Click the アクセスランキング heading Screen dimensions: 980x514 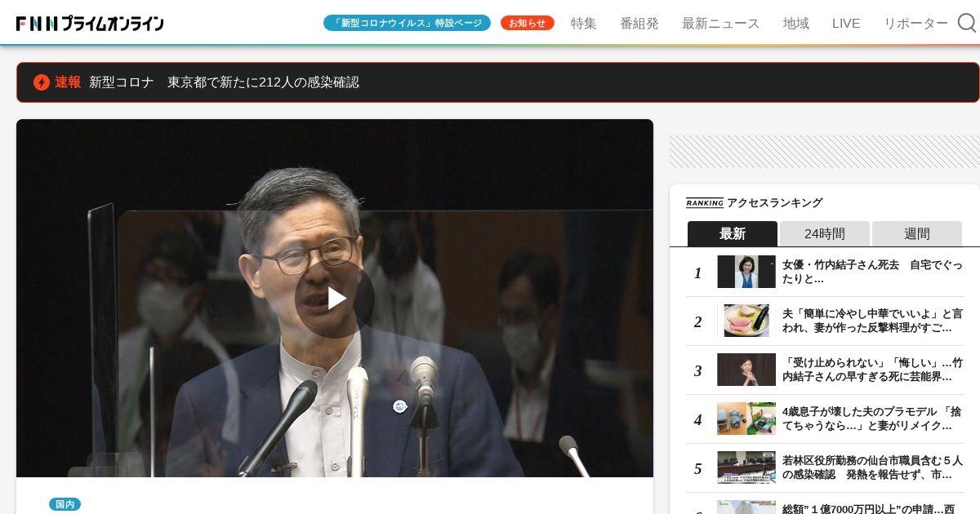coord(774,203)
